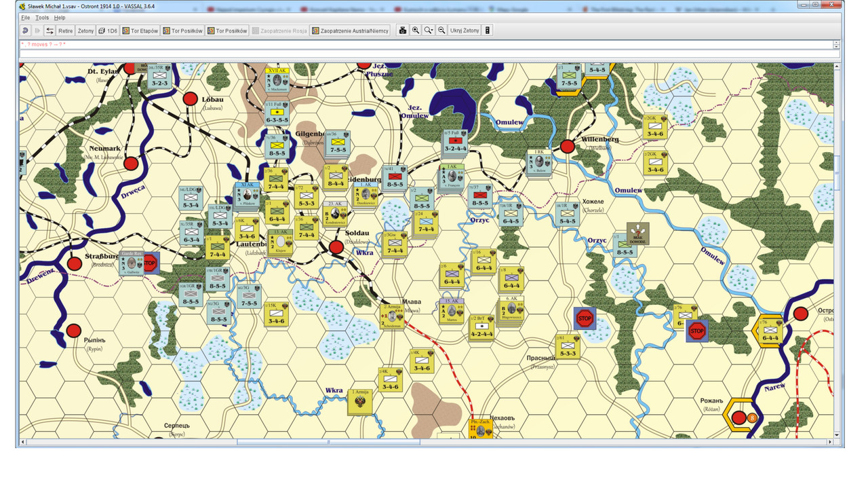Viewport: 868px width, 484px height.
Task: Click the Ukryj Żetony button
Action: point(465,31)
